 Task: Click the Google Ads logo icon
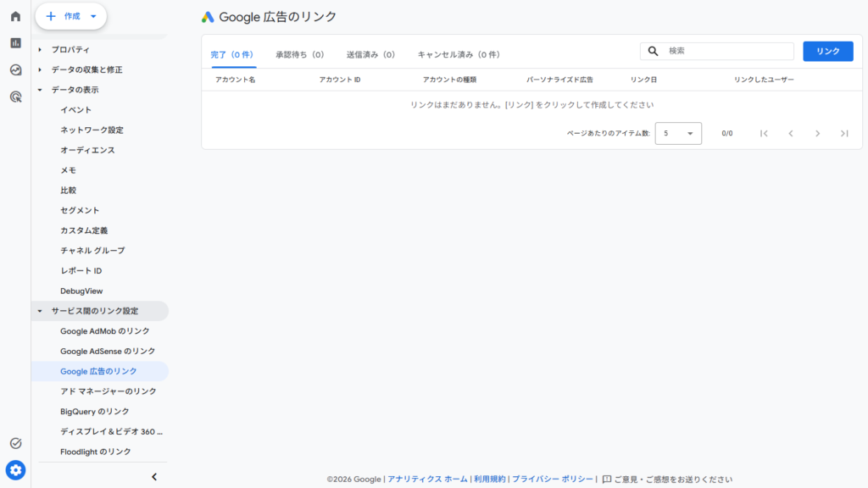coord(208,17)
